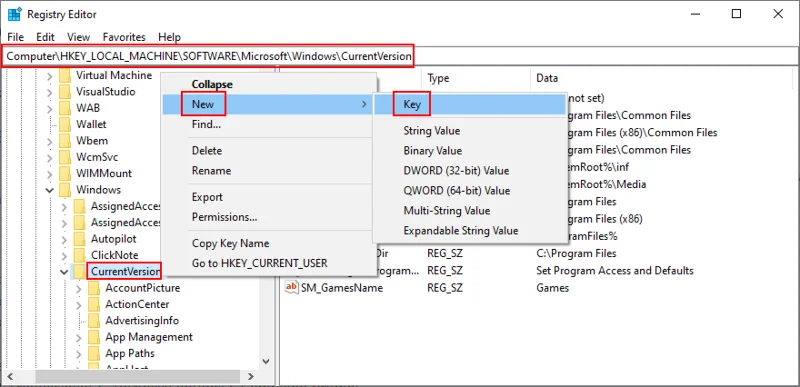Select Expandable String Value option
This screenshot has width=800, height=387.
(470, 230)
